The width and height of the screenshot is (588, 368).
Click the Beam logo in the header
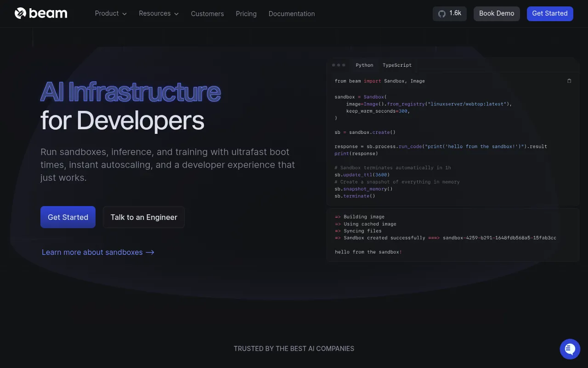(x=41, y=13)
